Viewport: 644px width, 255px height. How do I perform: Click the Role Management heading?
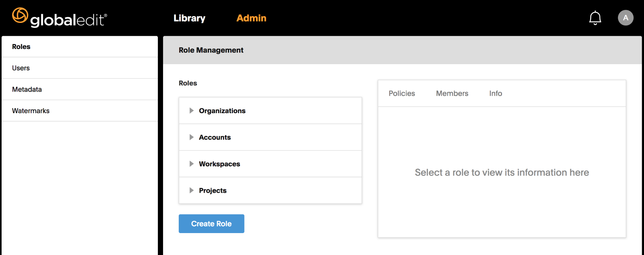pos(211,50)
